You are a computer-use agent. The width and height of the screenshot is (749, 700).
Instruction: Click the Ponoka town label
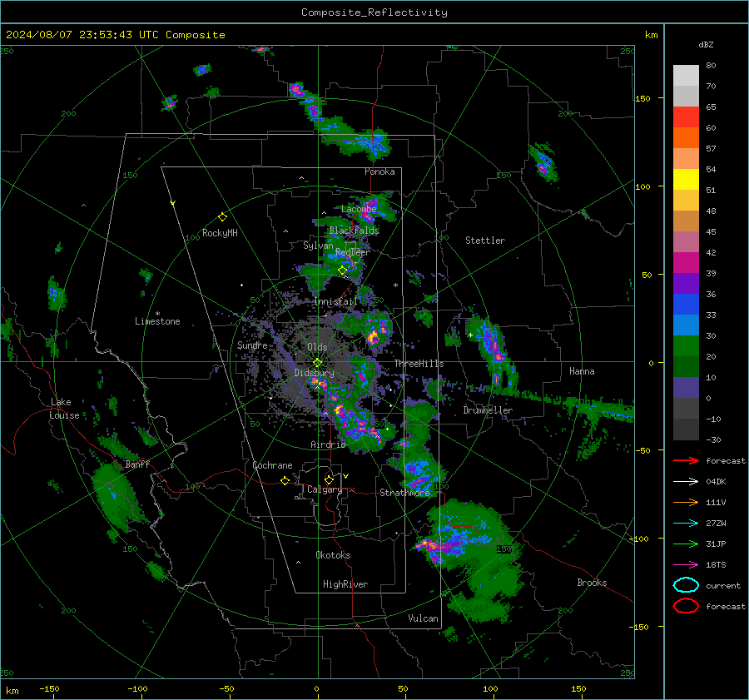(x=379, y=171)
